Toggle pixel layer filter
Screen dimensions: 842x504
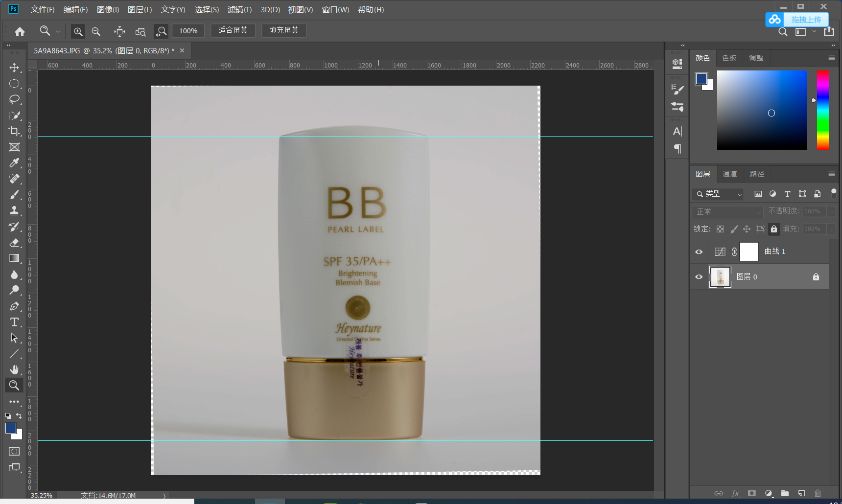[758, 194]
